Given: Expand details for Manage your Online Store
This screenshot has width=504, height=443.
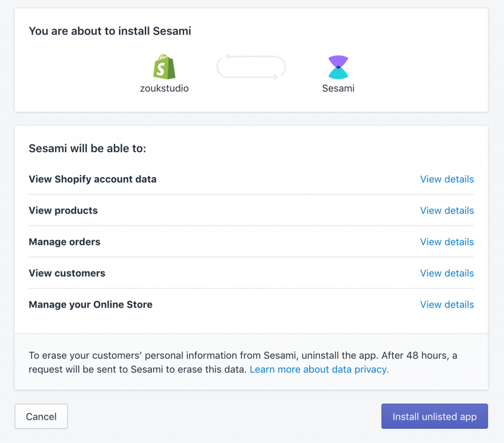Looking at the screenshot, I should pos(446,304).
